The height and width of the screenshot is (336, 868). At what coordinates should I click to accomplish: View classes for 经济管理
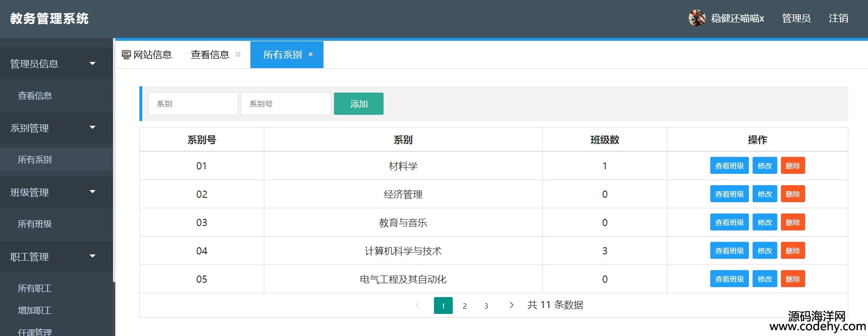[729, 194]
